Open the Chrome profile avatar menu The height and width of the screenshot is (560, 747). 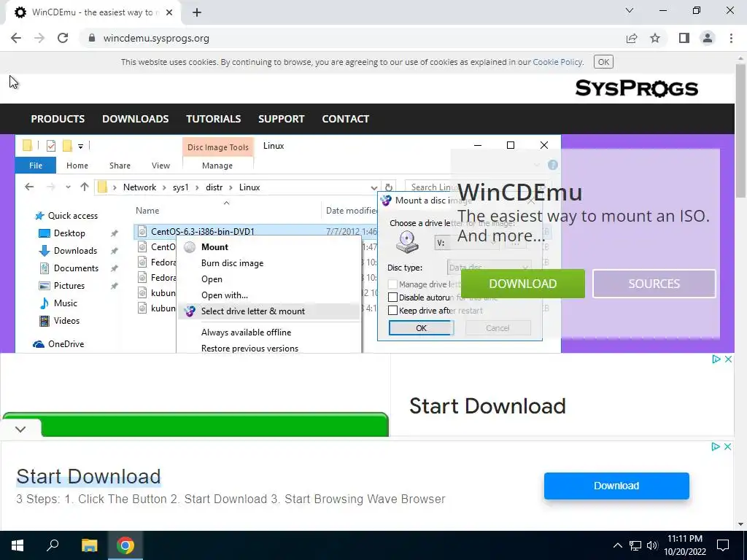click(708, 38)
